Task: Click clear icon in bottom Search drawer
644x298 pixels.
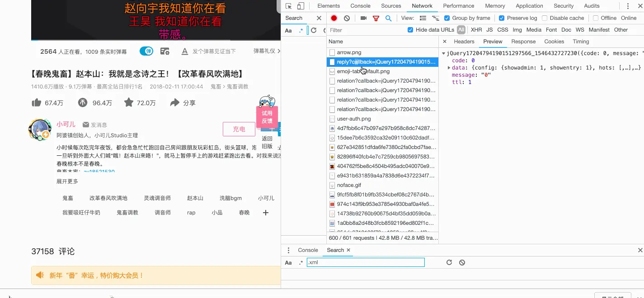Action: click(462, 262)
